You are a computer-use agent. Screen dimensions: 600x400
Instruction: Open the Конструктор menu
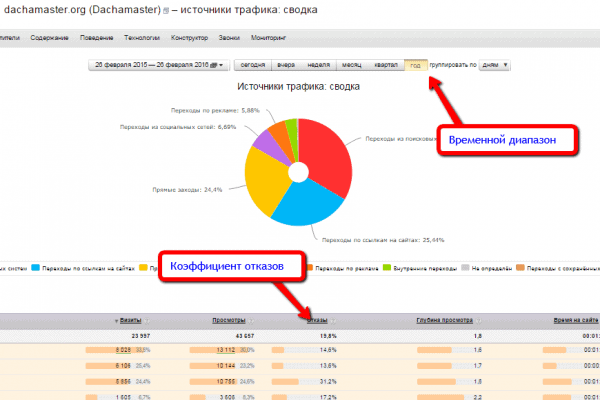click(x=189, y=38)
